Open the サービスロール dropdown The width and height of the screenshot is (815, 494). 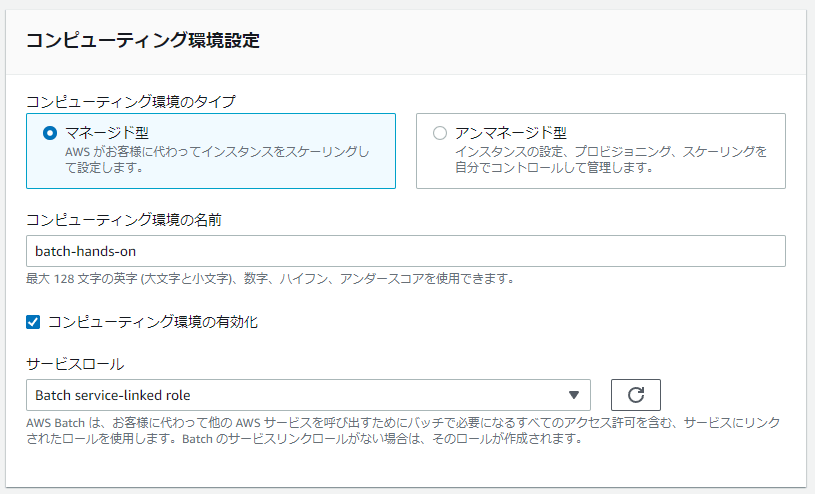pyautogui.click(x=308, y=395)
